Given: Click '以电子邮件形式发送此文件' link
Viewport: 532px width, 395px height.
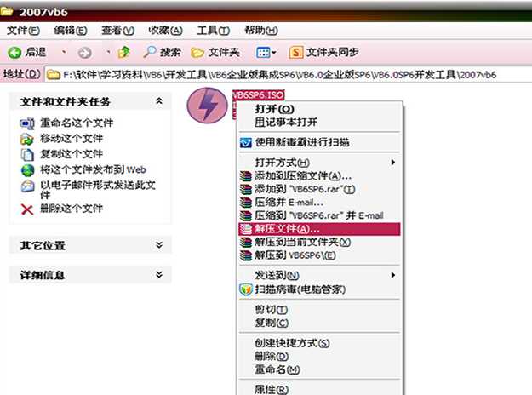Looking at the screenshot, I should click(98, 190).
